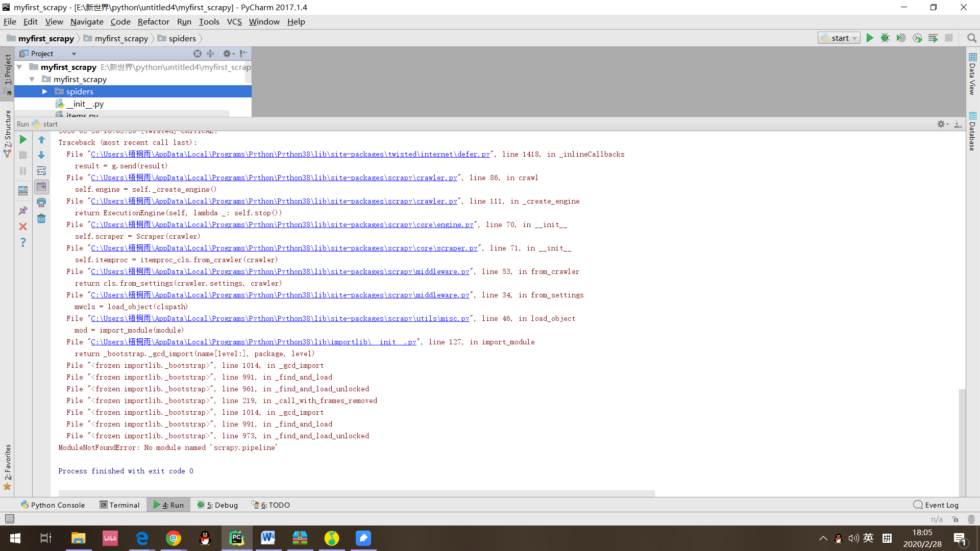
Task: Run 'start' with coverage
Action: click(x=901, y=38)
